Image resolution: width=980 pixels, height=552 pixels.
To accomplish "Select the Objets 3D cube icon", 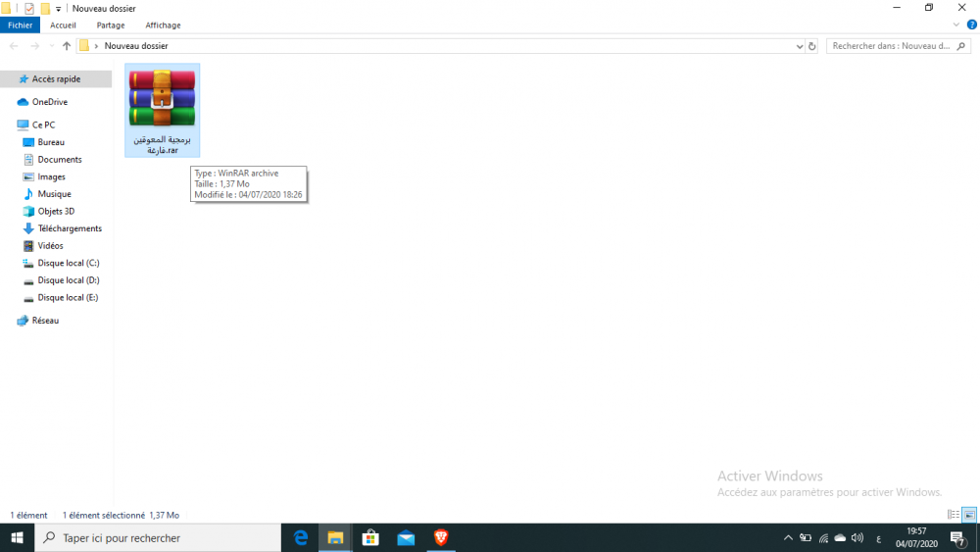I will [28, 212].
